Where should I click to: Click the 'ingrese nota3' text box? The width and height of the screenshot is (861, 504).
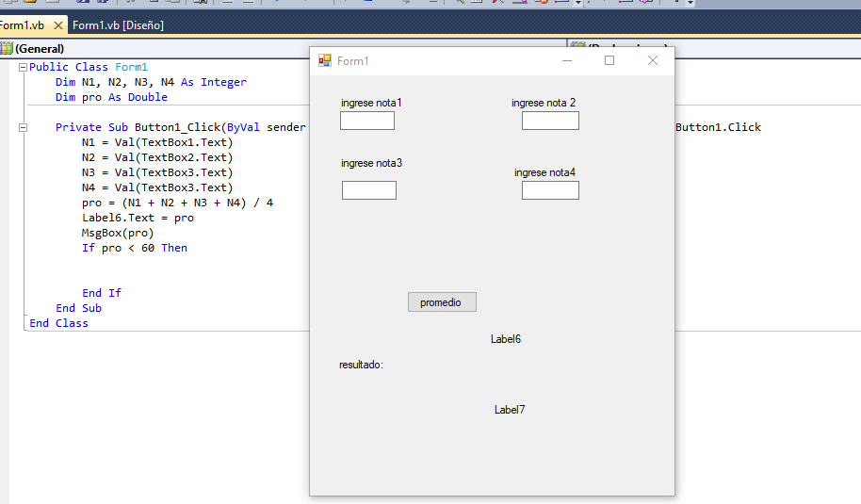point(369,190)
